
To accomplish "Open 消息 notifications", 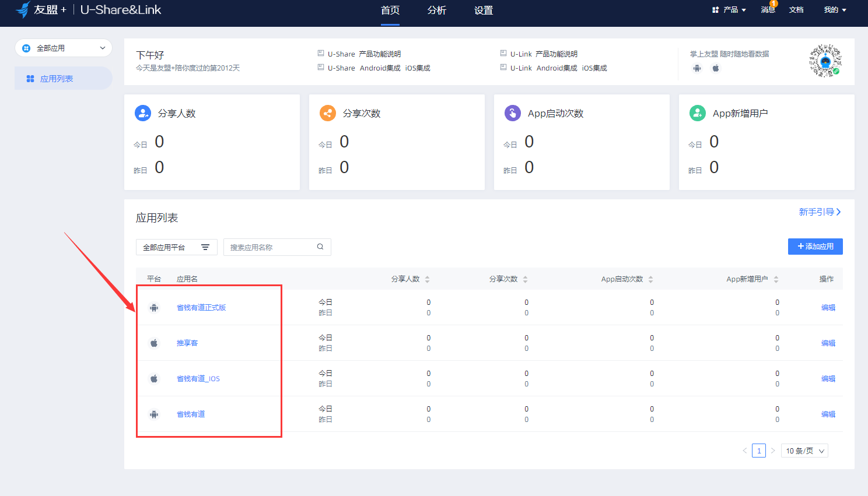I will point(768,9).
